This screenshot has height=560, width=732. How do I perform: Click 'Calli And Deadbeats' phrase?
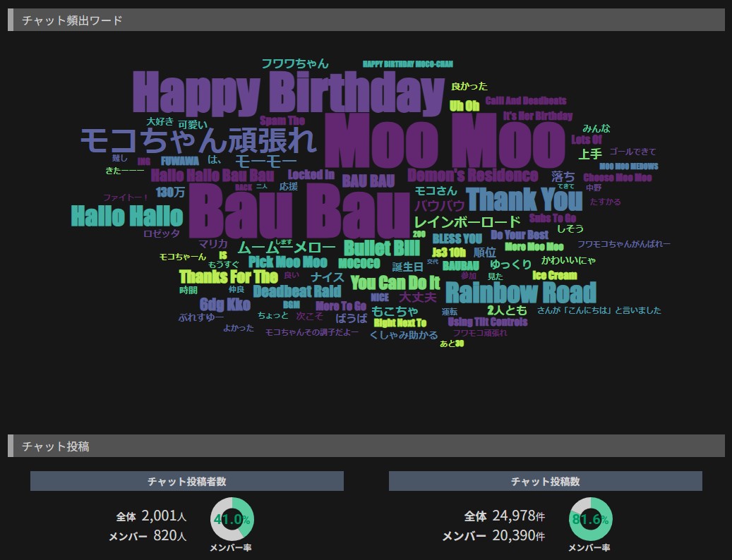[526, 101]
